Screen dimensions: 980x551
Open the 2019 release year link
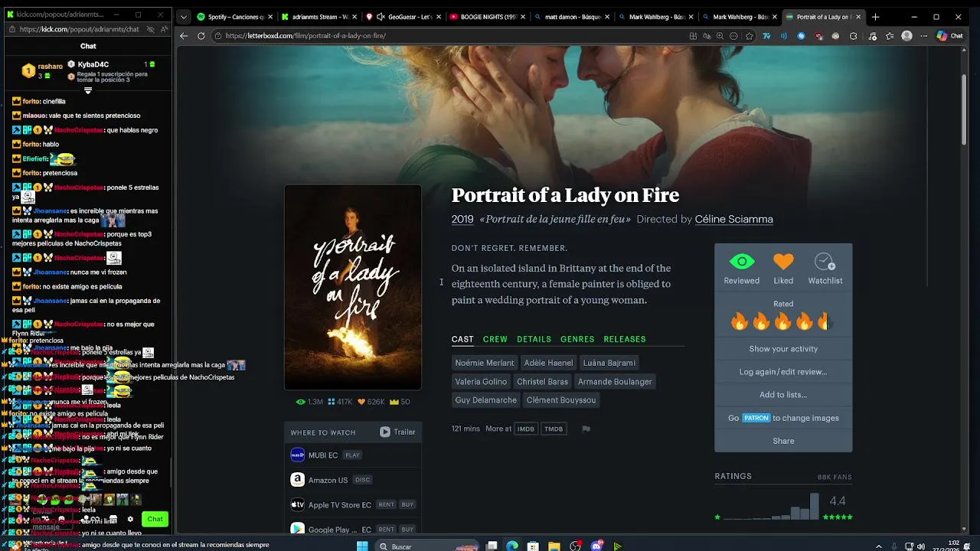point(462,219)
